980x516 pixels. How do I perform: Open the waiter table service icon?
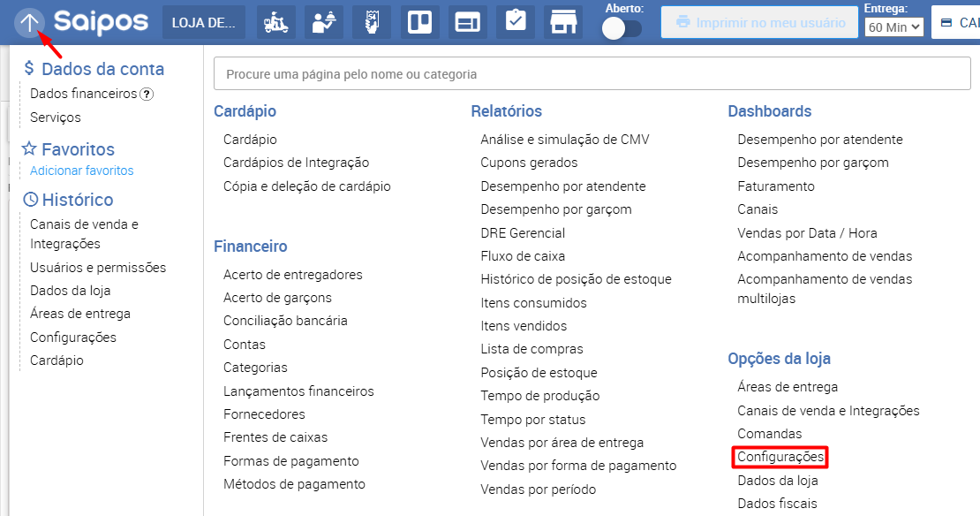click(x=324, y=22)
